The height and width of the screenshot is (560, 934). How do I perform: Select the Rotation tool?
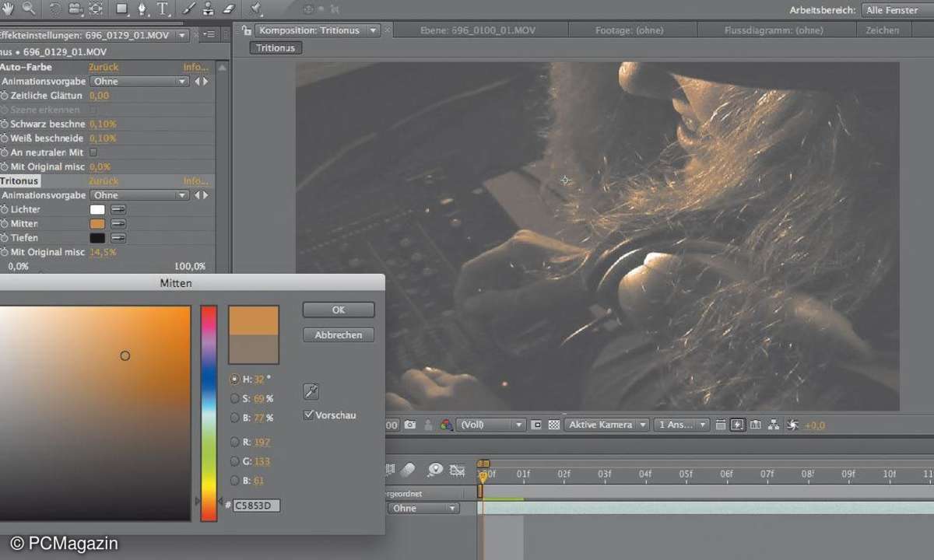pos(55,9)
